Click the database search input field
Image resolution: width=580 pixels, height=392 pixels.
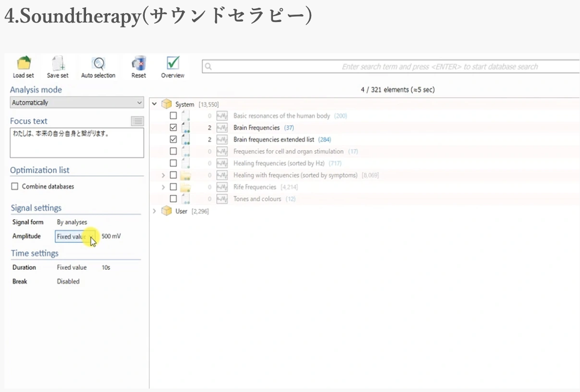[391, 66]
